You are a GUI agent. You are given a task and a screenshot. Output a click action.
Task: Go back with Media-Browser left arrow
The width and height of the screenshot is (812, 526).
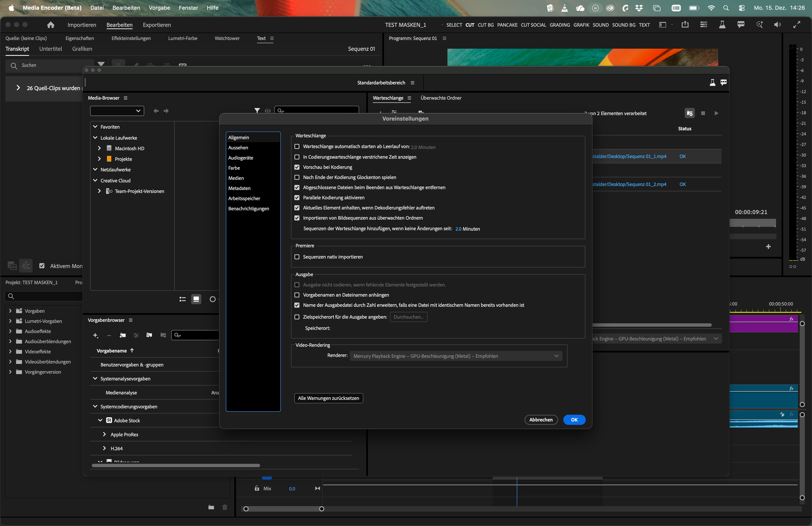[156, 111]
